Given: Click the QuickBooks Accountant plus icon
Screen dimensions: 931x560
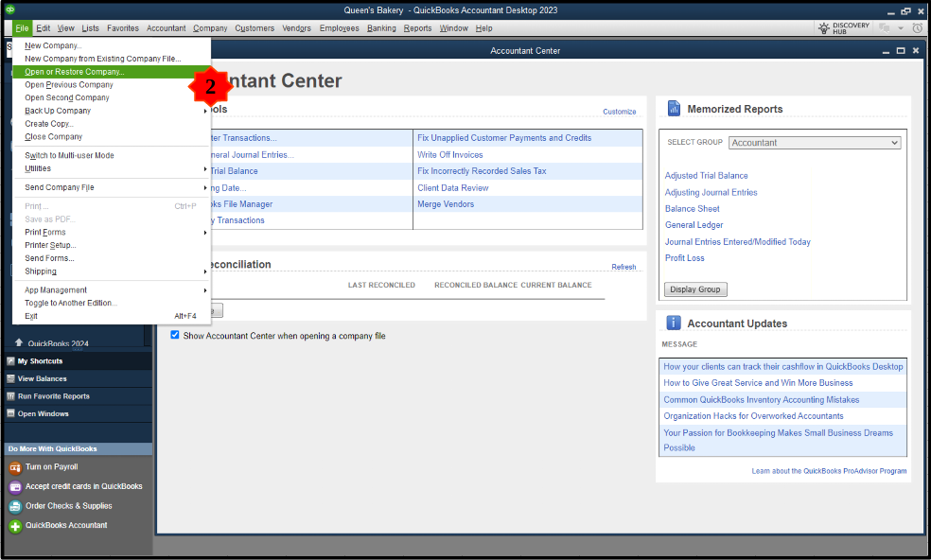Looking at the screenshot, I should [15, 526].
